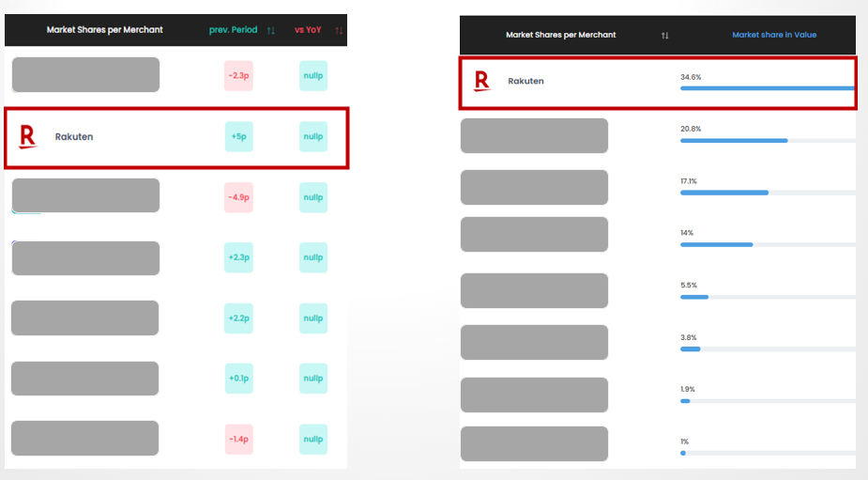868x480 pixels.
Task: Click nullp badge beside +2.2p
Action: click(x=313, y=318)
